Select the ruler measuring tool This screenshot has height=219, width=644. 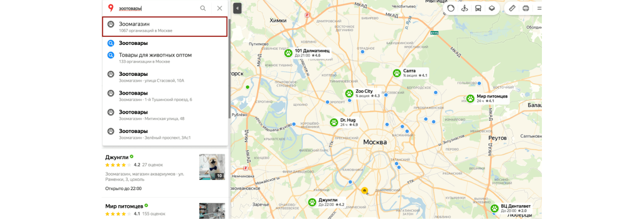pos(512,8)
